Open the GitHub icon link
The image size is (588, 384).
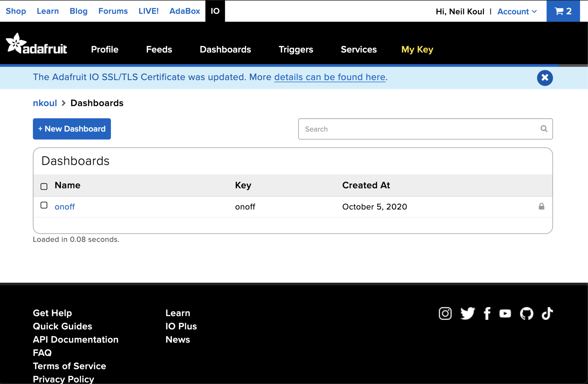pyautogui.click(x=526, y=313)
